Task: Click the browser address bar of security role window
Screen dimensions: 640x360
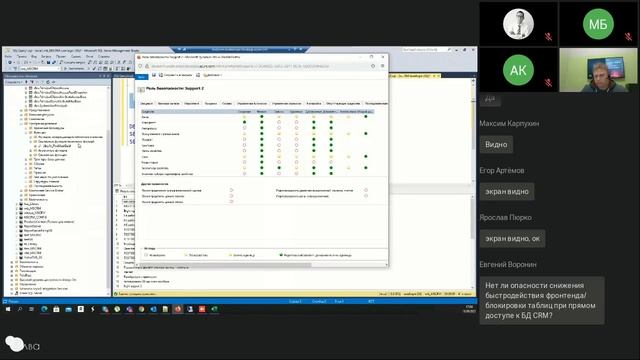Action: pos(259,66)
